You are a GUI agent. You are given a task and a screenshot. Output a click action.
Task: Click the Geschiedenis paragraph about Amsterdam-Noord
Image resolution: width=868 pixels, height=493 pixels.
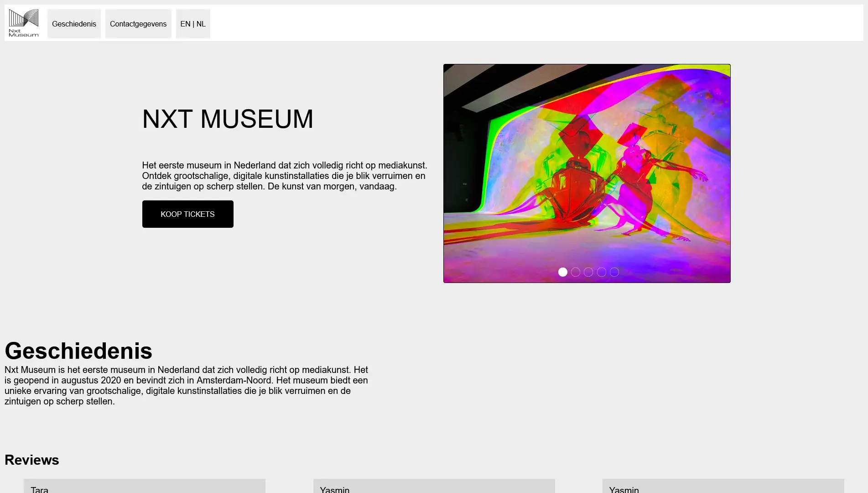[x=186, y=386]
